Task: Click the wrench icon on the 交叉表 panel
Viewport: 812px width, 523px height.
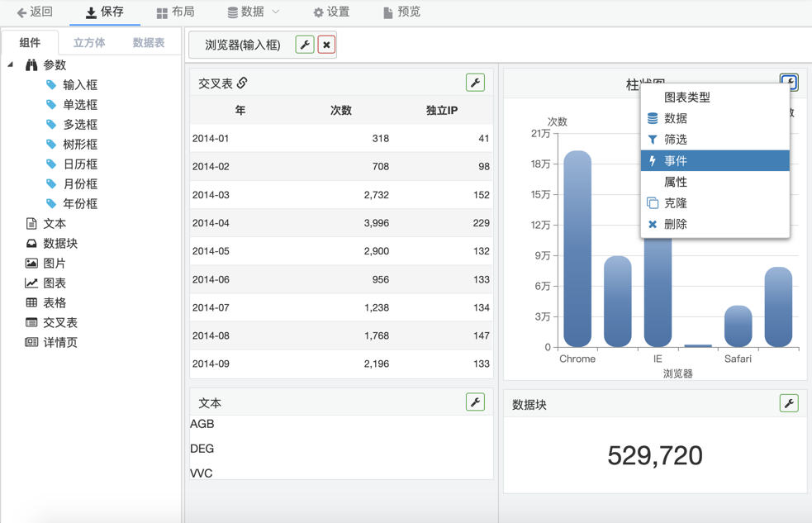Action: point(475,83)
